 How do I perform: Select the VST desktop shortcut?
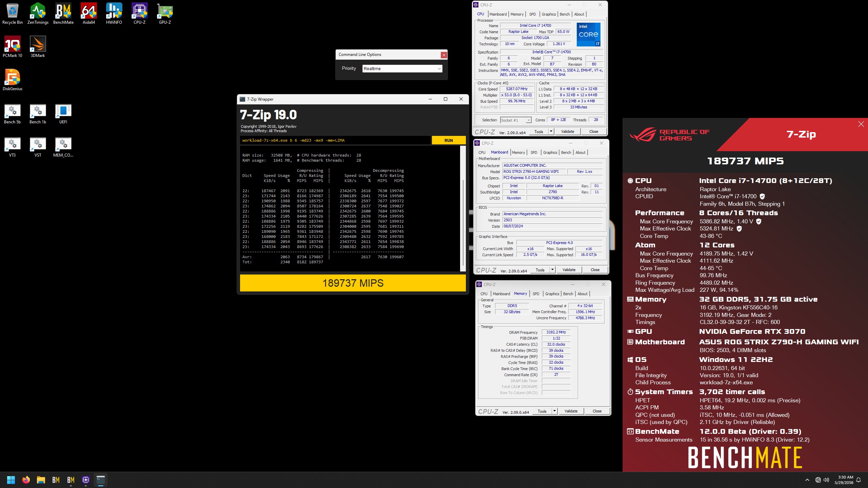pos(38,146)
